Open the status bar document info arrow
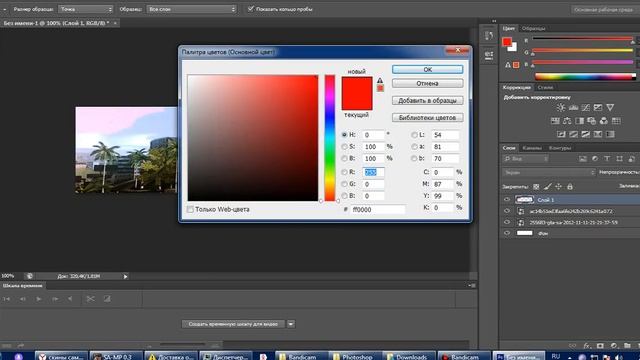Screen dimensions: 640x360 click(x=125, y=276)
